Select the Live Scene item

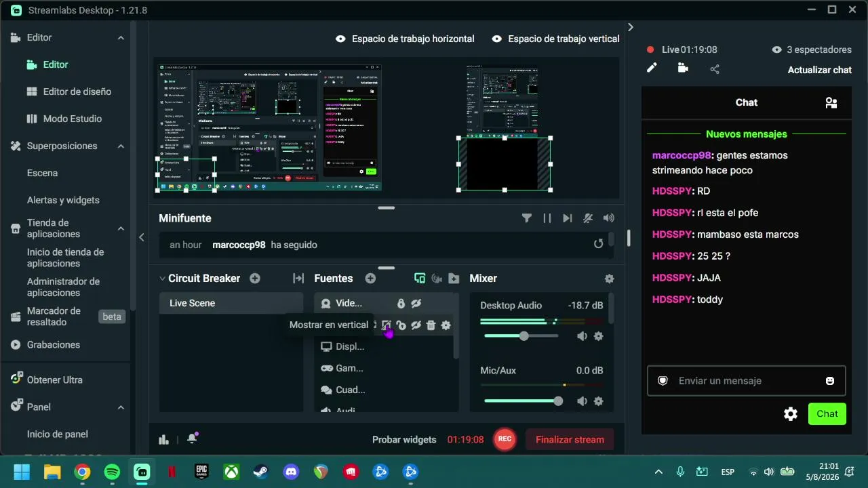pos(231,304)
